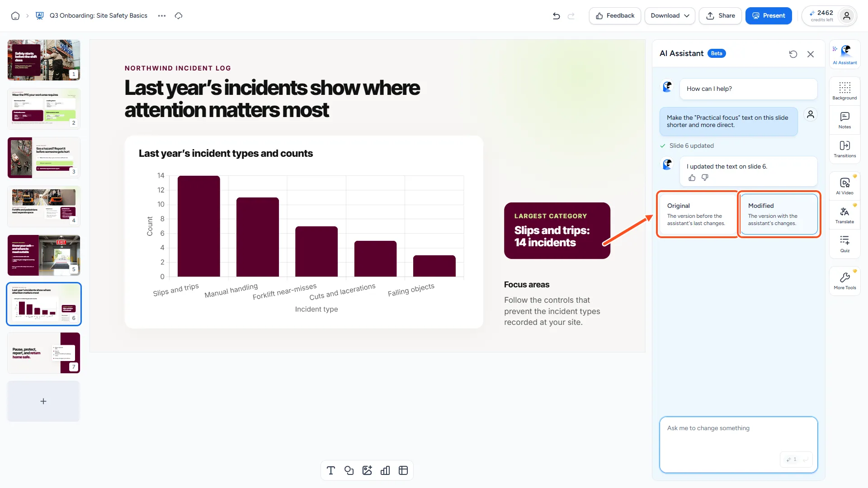
Task: Select slide 7 thumbnail
Action: tap(44, 353)
